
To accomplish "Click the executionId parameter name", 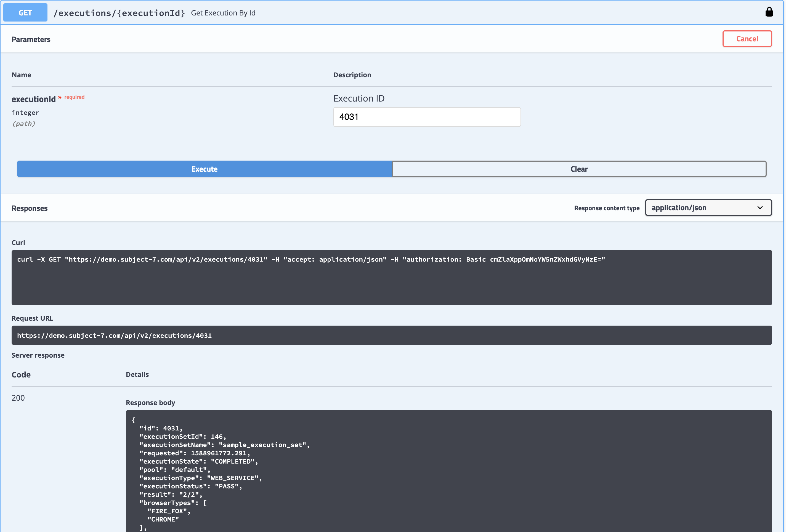I will (33, 99).
